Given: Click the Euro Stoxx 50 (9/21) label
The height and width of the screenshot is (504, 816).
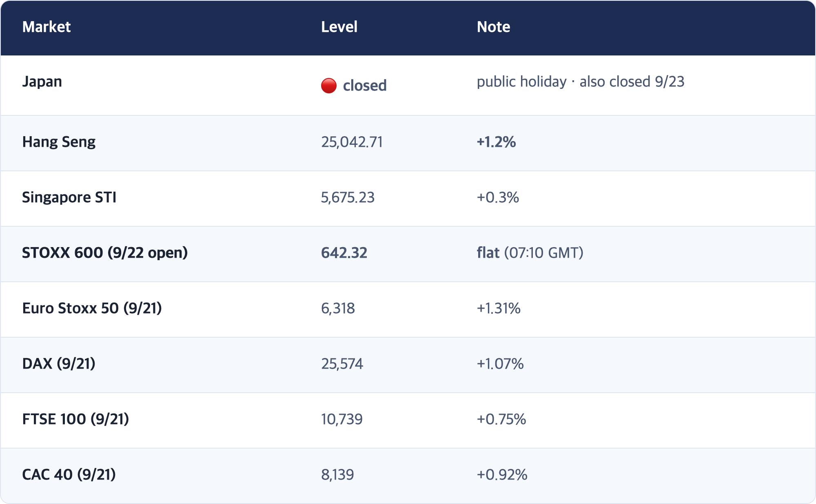Looking at the screenshot, I should tap(92, 308).
